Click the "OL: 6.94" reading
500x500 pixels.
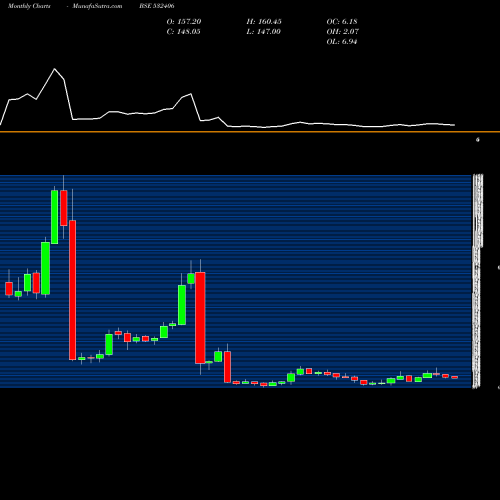pos(342,42)
